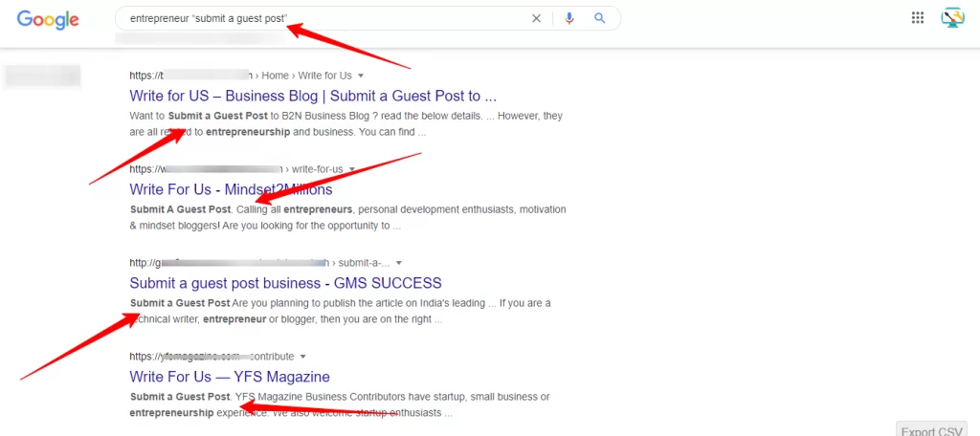Click snippet 'Calling all entrepreneurs, personal development'
The height and width of the screenshot is (436, 980).
[x=348, y=217]
